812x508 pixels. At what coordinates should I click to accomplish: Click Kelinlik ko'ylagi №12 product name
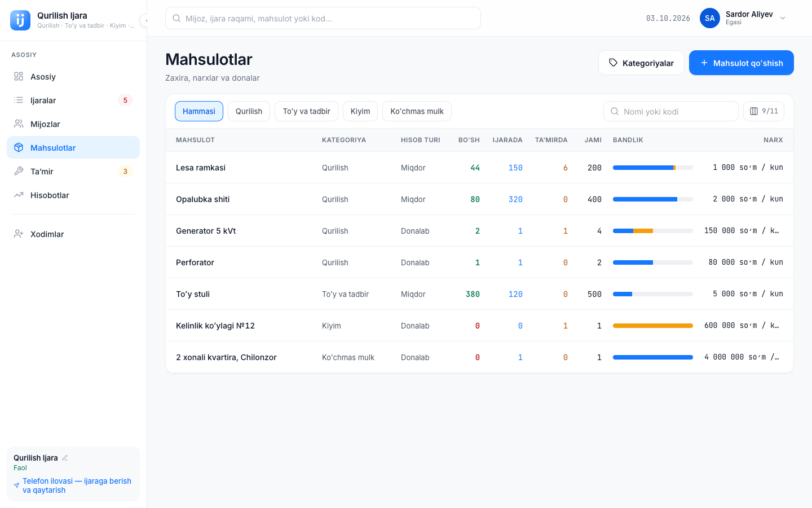(215, 326)
